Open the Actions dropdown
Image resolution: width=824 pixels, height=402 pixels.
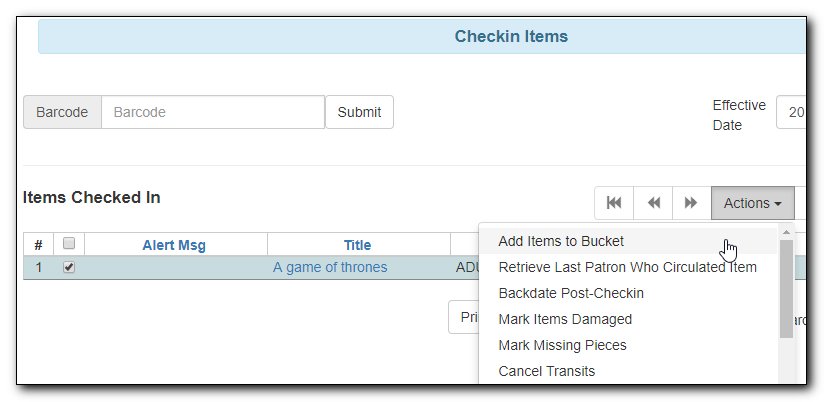752,203
